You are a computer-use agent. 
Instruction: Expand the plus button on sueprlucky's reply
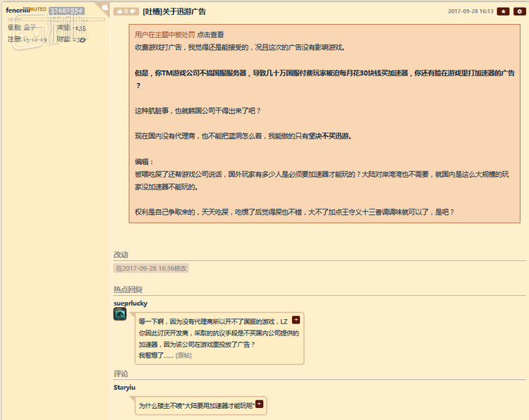(x=296, y=320)
